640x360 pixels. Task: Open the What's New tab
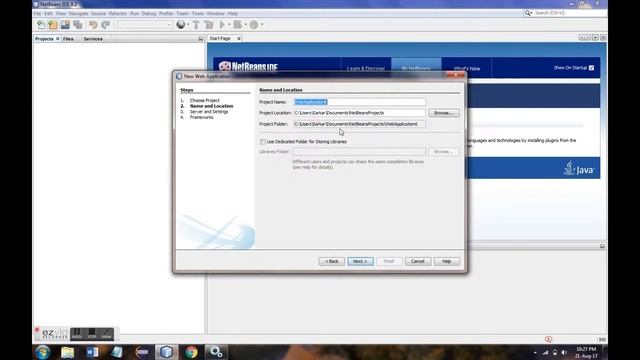[467, 68]
